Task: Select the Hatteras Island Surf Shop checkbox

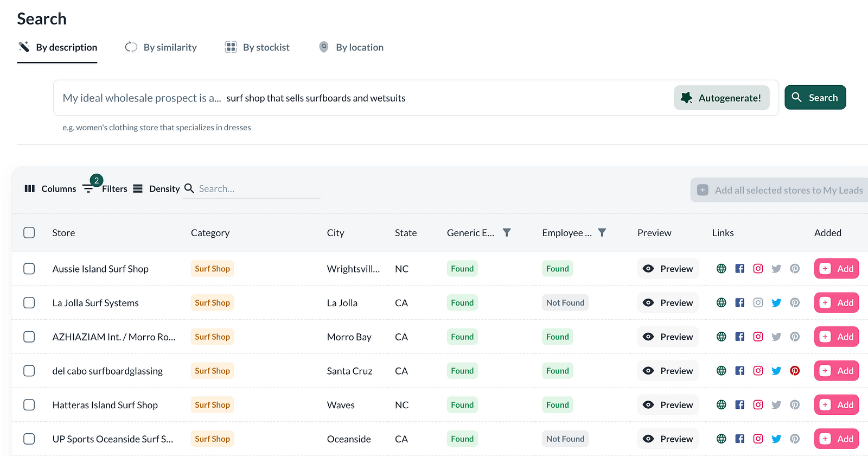Action: point(29,405)
